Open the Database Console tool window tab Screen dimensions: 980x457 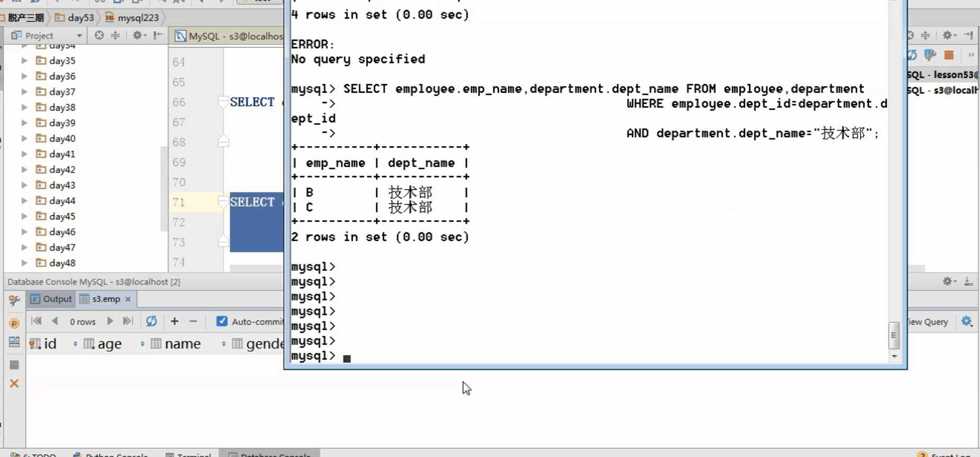point(269,454)
